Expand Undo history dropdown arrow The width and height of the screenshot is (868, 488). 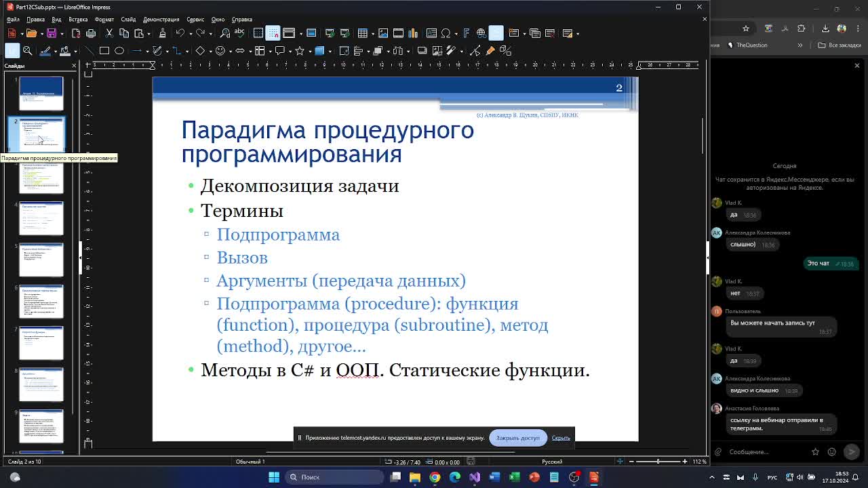click(191, 33)
